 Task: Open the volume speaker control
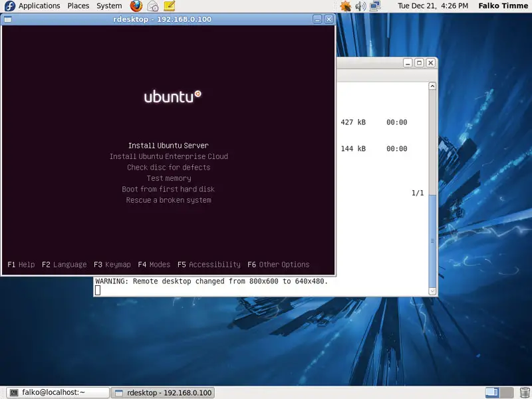tap(360, 6)
